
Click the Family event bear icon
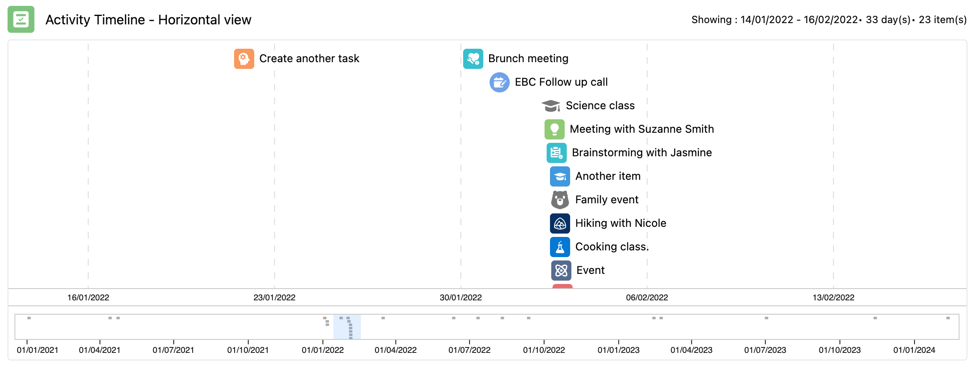(x=560, y=200)
